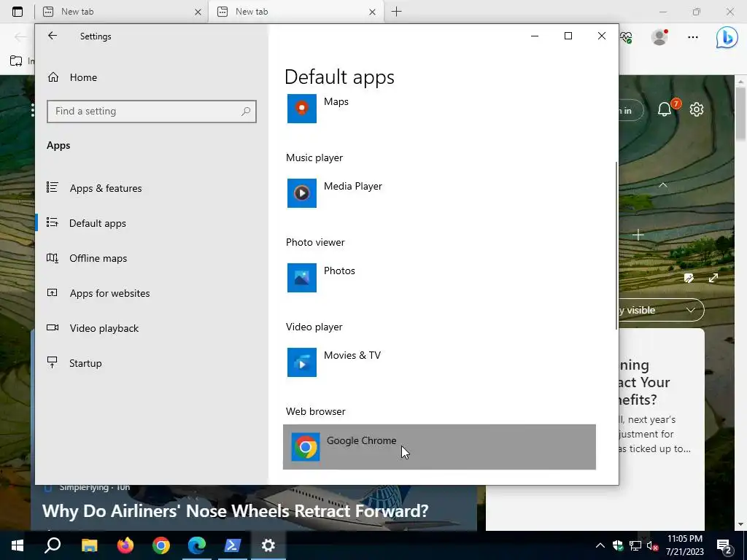Open the Action Center notifications
This screenshot has height=560, width=747.
pyautogui.click(x=724, y=545)
